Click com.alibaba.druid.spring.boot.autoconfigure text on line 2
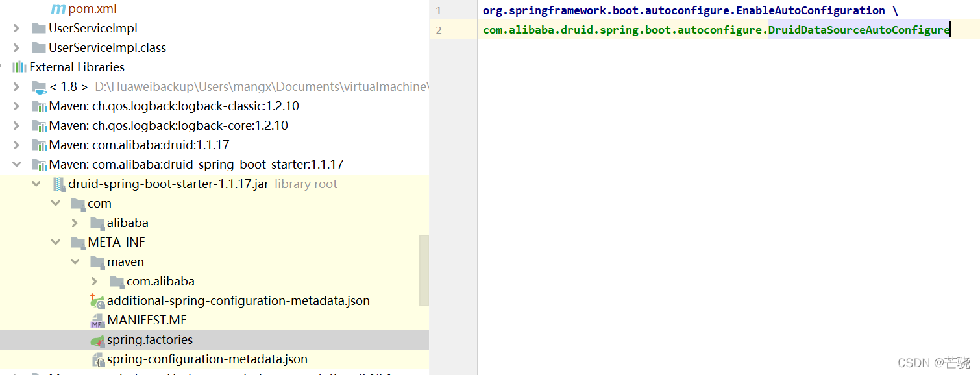This screenshot has height=375, width=980. pyautogui.click(x=622, y=30)
